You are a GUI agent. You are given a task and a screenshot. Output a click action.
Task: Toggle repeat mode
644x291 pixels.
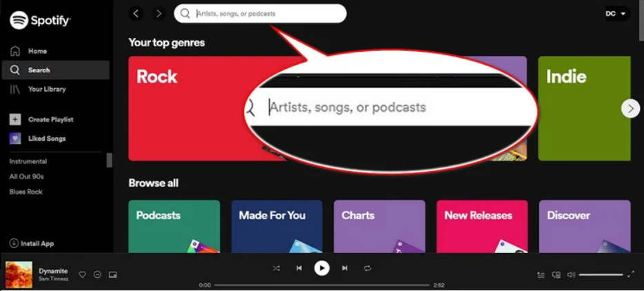tap(368, 268)
